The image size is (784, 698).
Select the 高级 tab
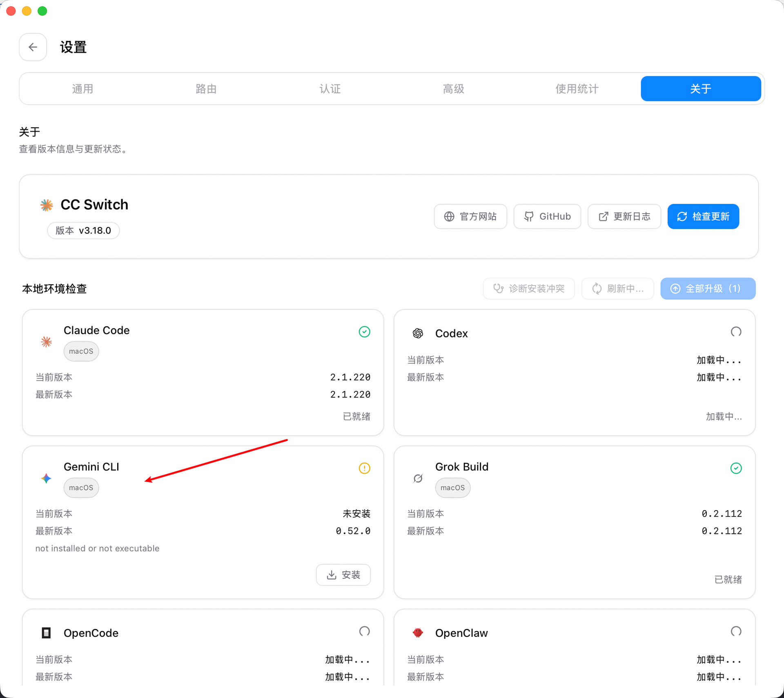coord(454,89)
